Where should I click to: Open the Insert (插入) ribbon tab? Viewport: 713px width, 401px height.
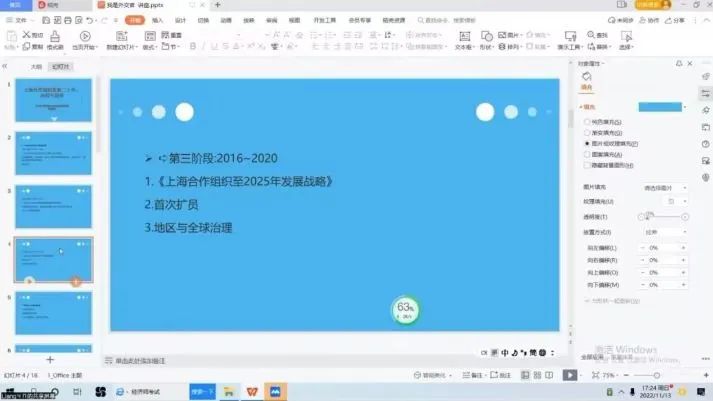pos(157,19)
